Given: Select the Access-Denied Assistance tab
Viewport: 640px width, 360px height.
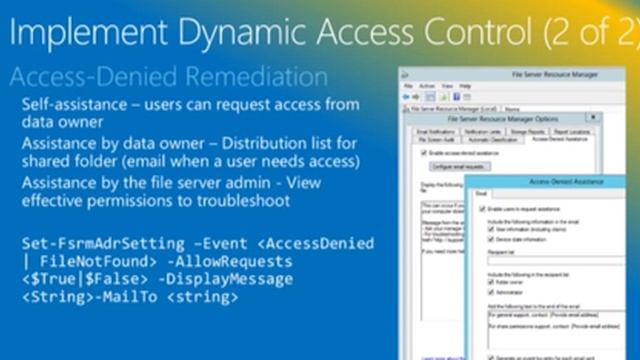Looking at the screenshot, I should (x=560, y=139).
